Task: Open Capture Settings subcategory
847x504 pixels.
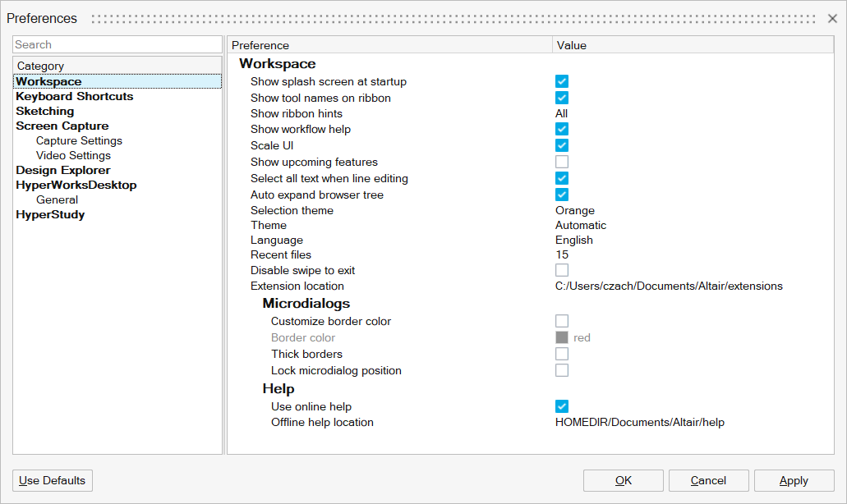Action: tap(79, 140)
